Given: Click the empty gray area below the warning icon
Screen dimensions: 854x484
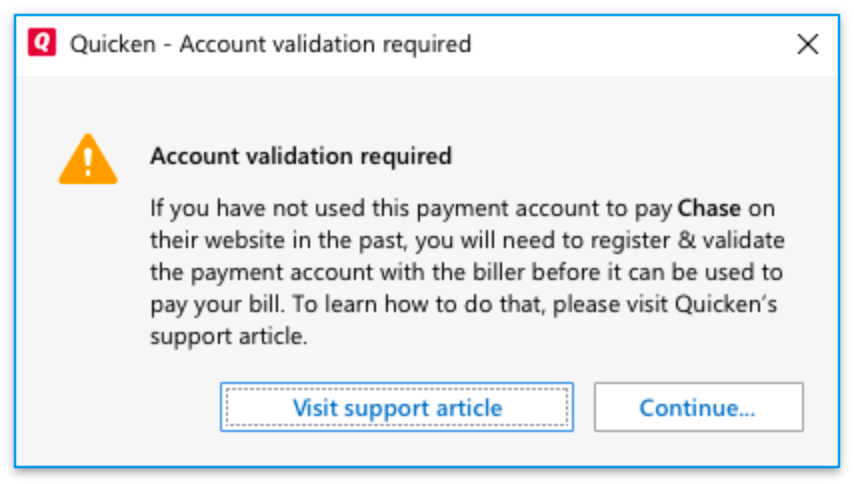Looking at the screenshot, I should [87, 283].
